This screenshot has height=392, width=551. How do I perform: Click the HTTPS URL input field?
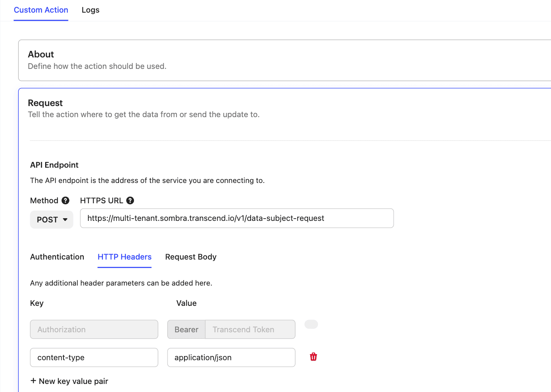[x=236, y=218]
